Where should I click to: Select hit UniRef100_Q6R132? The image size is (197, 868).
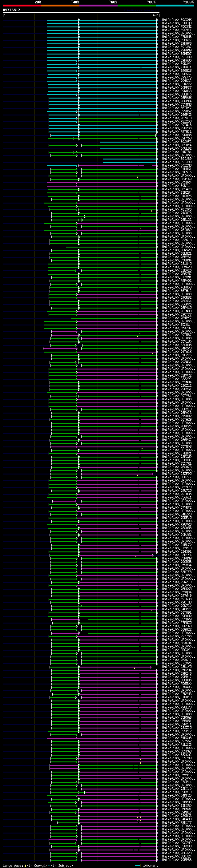pos(177,220)
